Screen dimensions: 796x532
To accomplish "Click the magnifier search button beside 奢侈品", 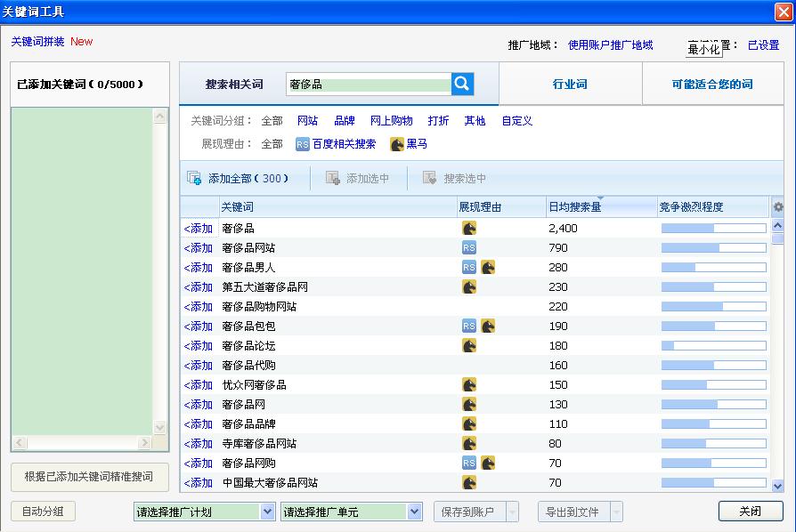I will pyautogui.click(x=462, y=84).
